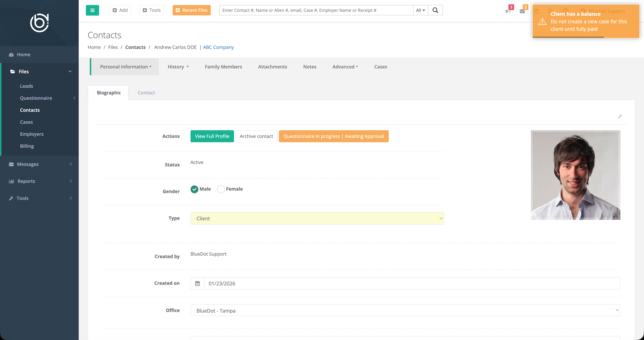Screen dimensions: 644x340
Task: Open Recent Files
Action: (191, 10)
